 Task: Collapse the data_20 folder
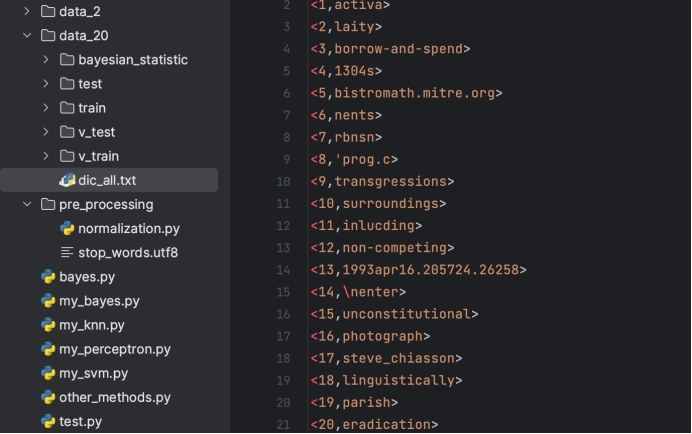27,36
